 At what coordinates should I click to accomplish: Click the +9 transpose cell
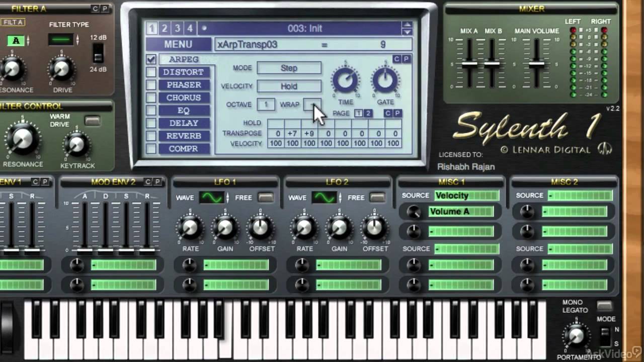click(x=309, y=134)
